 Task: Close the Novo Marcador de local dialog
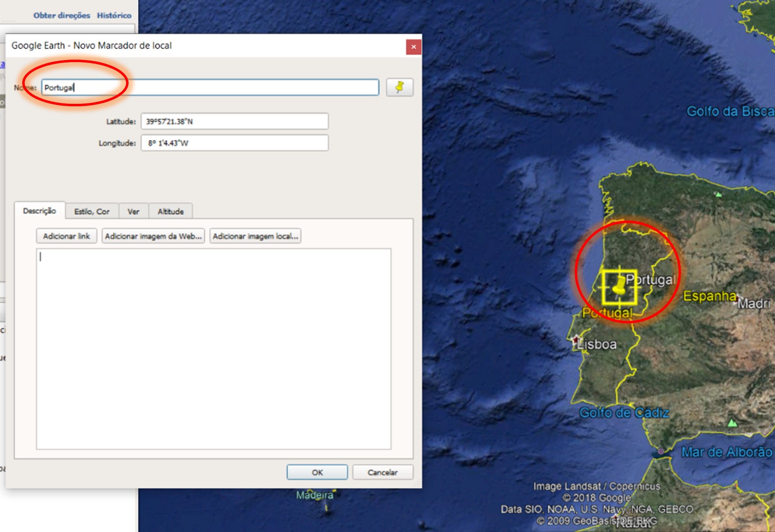tap(414, 47)
